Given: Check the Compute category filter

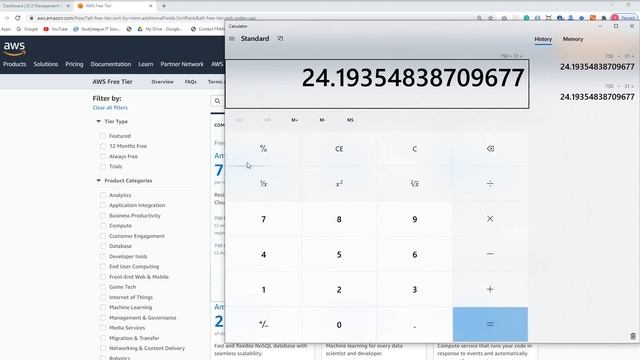Looking at the screenshot, I should click(x=103, y=226).
